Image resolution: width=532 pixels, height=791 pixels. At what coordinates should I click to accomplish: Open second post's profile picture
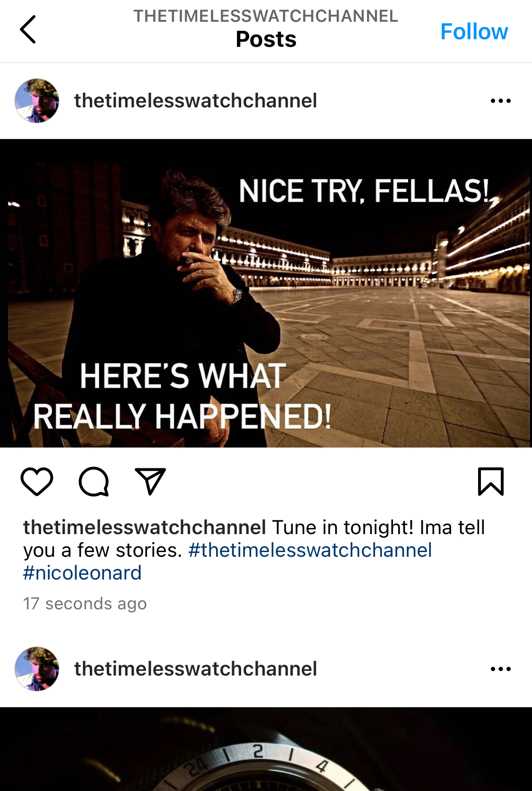(x=37, y=669)
